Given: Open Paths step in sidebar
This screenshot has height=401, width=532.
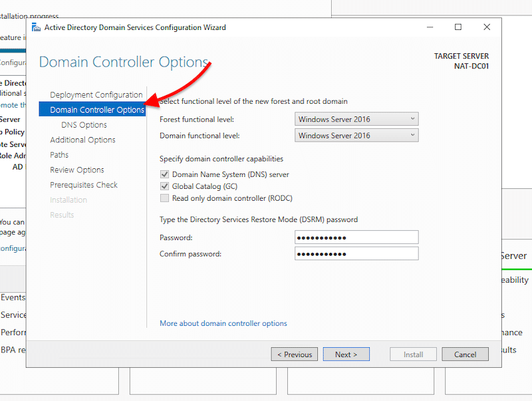Looking at the screenshot, I should point(59,155).
